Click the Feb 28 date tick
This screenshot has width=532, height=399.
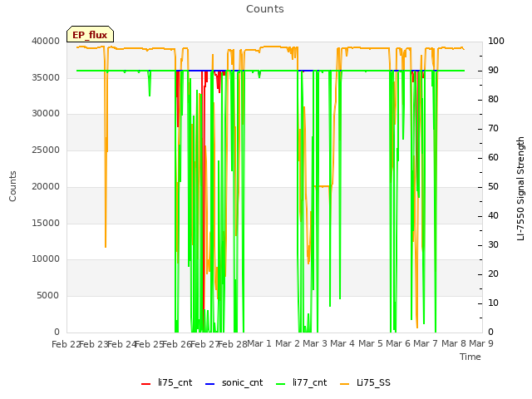(x=233, y=344)
